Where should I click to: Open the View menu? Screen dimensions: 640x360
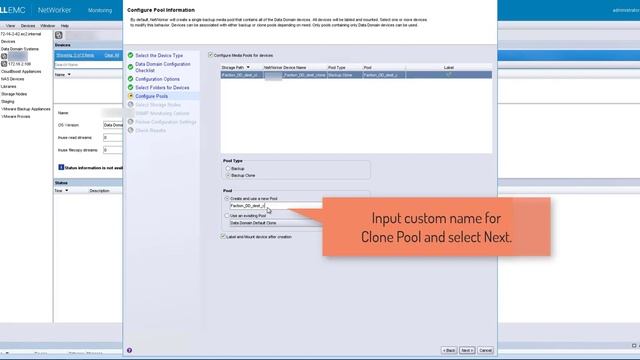click(x=10, y=26)
